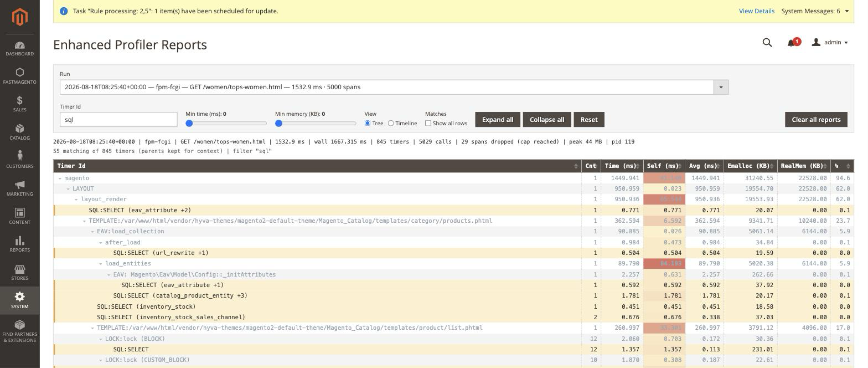
Task: Click the Collapse all button
Action: (x=547, y=120)
